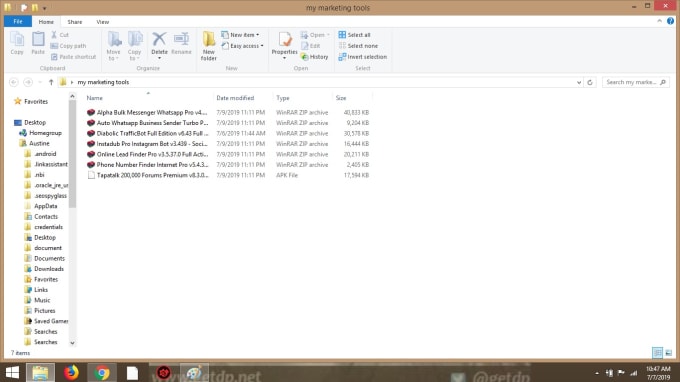Open Downloads in the navigation tree
Screen dimensions: 680x382
coord(44,269)
